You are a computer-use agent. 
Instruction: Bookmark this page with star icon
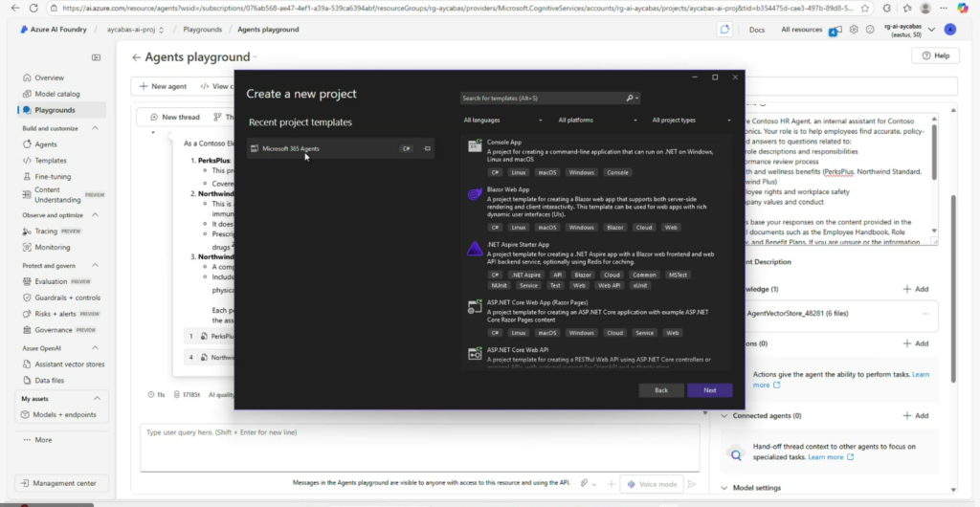[x=864, y=8]
